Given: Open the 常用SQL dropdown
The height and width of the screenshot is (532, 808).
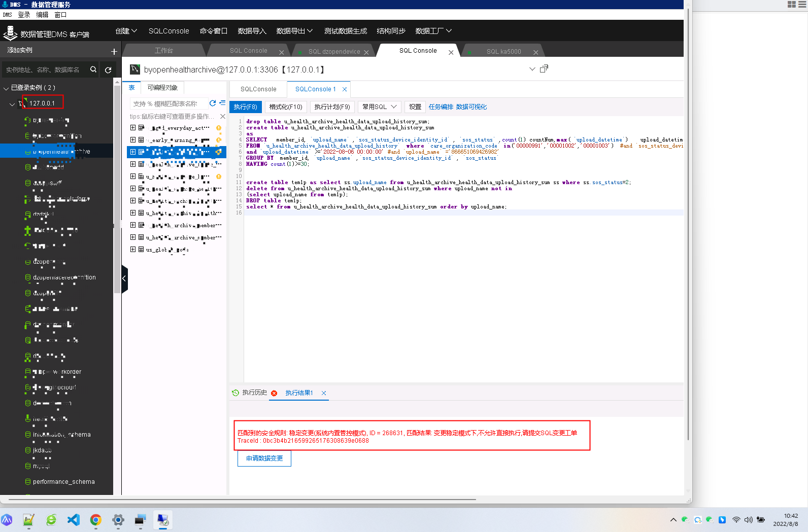Looking at the screenshot, I should point(380,107).
